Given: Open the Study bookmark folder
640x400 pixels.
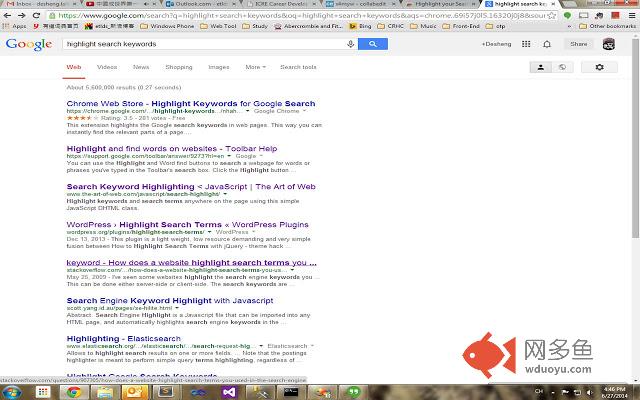Looking at the screenshot, I should (x=255, y=26).
